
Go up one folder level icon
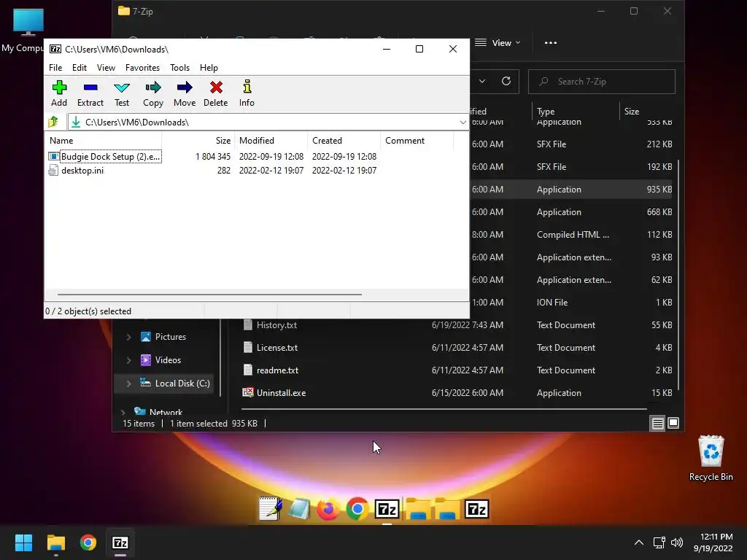53,122
